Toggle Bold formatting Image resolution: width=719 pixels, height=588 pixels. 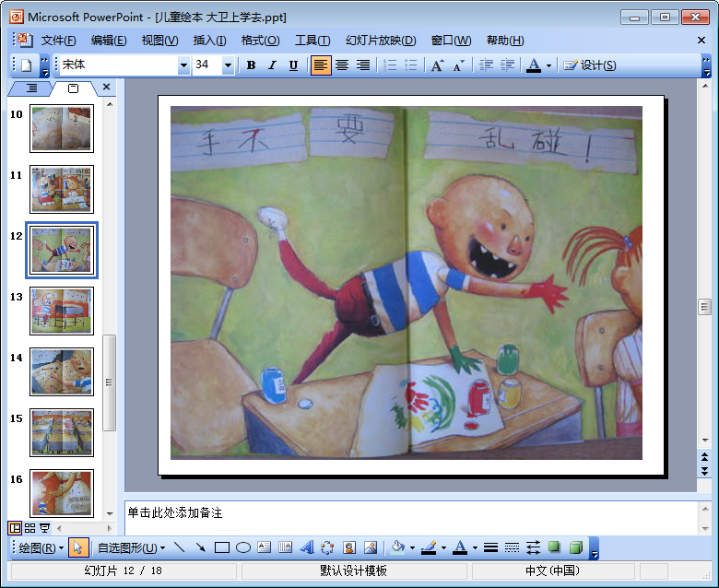[x=251, y=65]
